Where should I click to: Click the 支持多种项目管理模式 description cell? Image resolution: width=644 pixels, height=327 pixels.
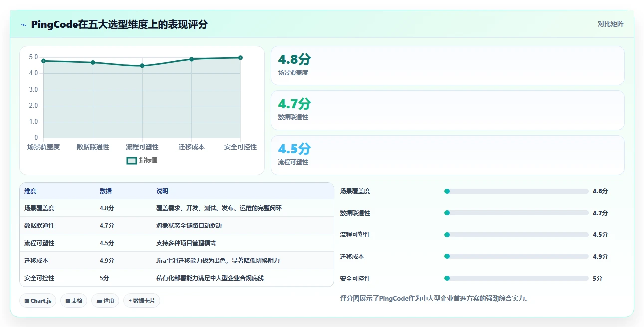pyautogui.click(x=186, y=243)
